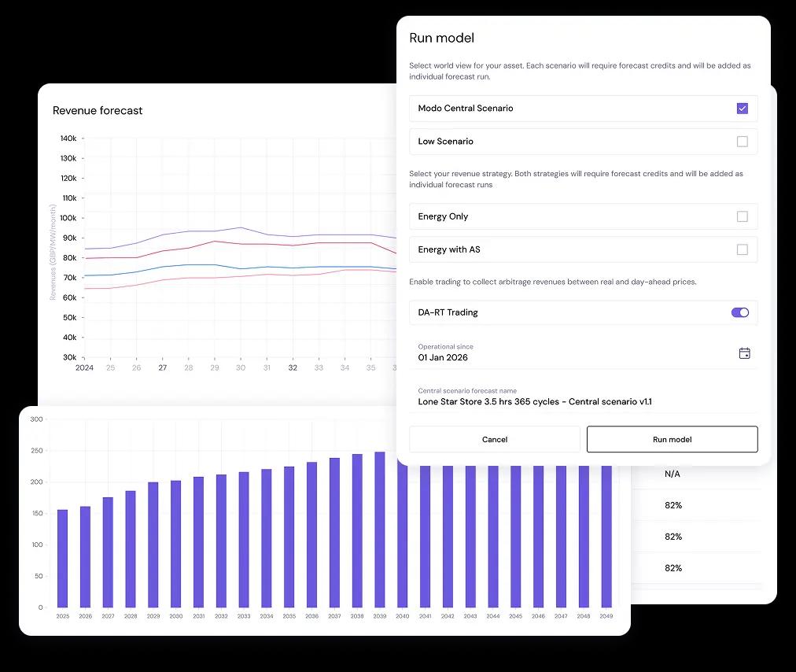Click Cancel to dismiss the dialog
This screenshot has width=796, height=672.
[494, 439]
